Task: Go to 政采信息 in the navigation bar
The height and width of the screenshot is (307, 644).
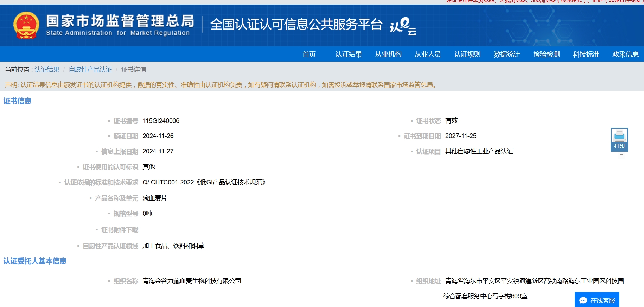Action: coord(625,54)
